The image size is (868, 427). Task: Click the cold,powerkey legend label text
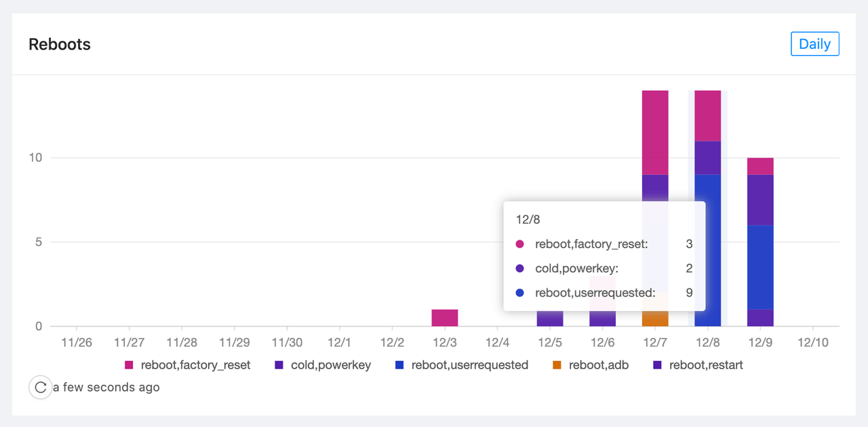click(x=331, y=365)
